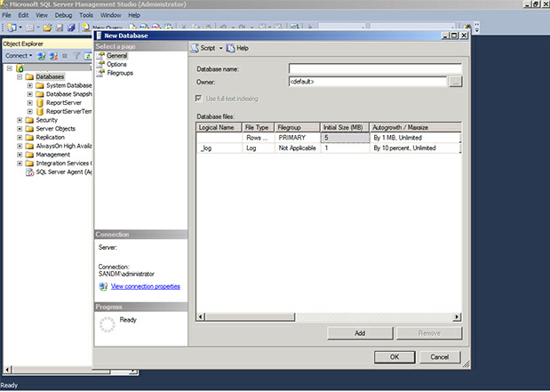Open the View menu
This screenshot has width=550, height=392.
(42, 15)
